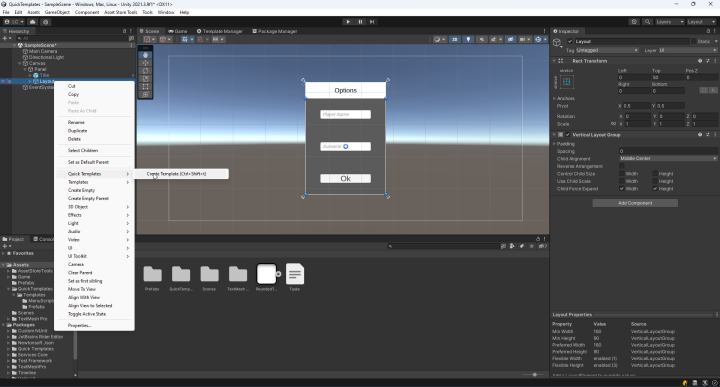This screenshot has height=387, width=720.
Task: Click the Spacing input field
Action: 668,151
